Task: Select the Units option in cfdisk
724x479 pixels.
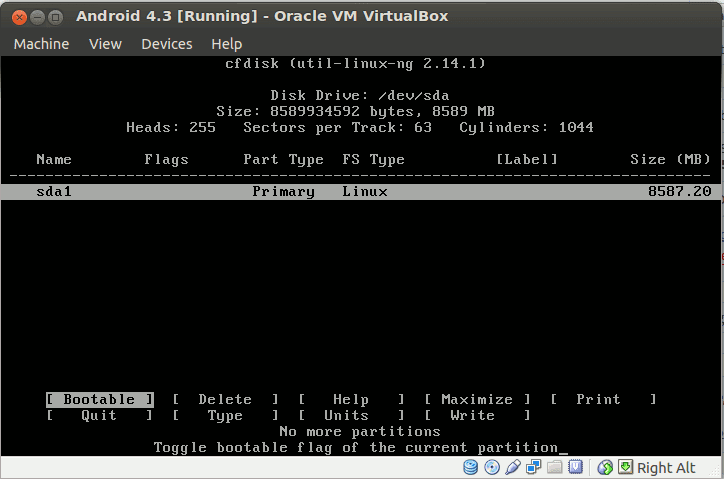Action: click(351, 415)
